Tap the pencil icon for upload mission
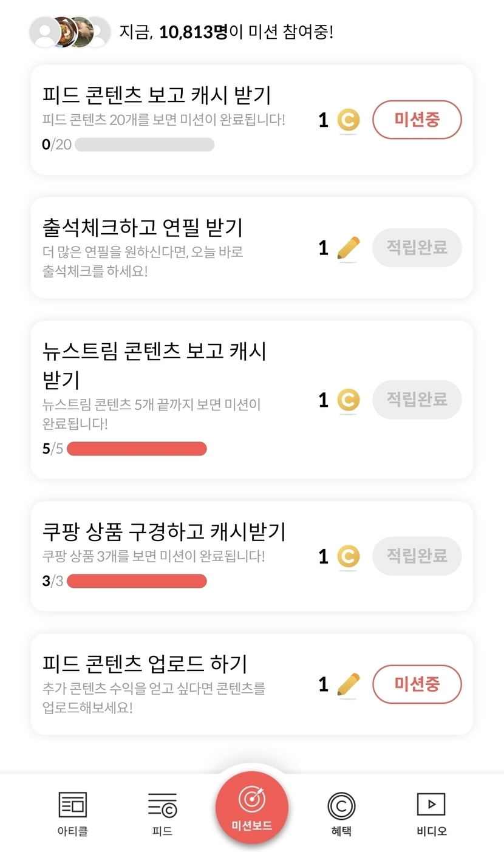Image resolution: width=504 pixels, height=852 pixels. [348, 685]
